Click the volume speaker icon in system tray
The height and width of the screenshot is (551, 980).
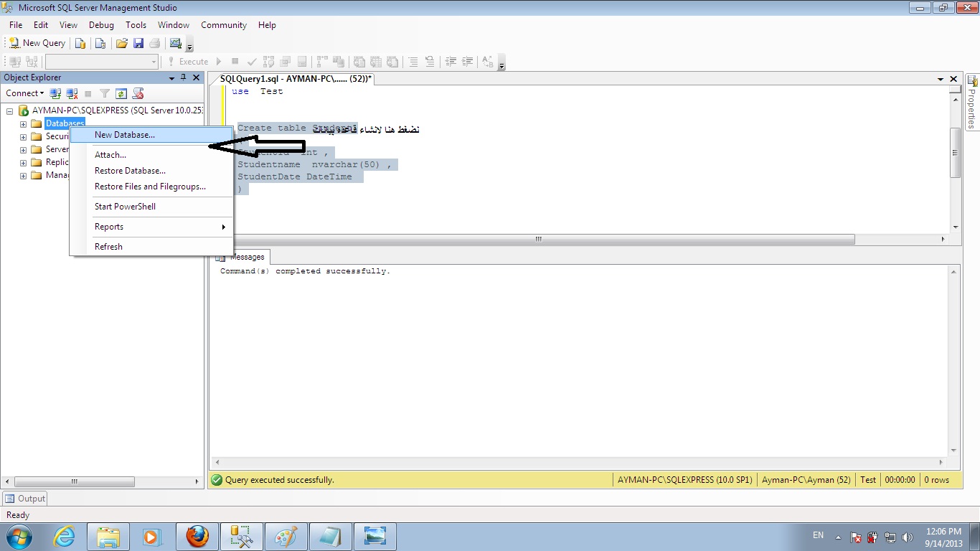click(907, 537)
